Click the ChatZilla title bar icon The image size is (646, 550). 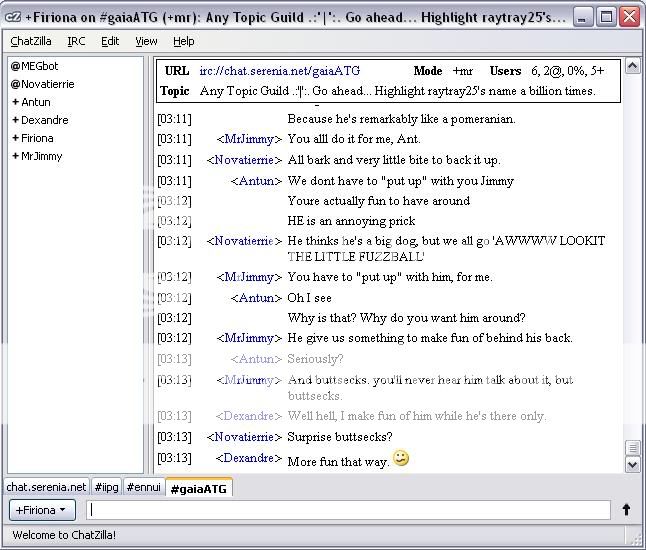pos(13,17)
